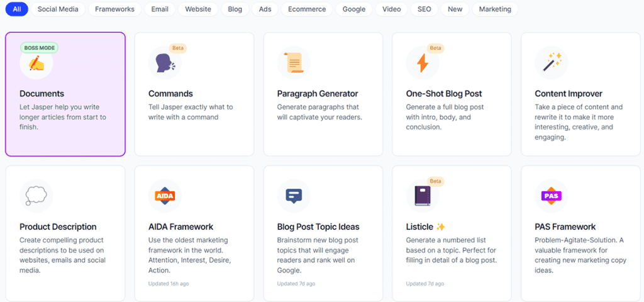The image size is (644, 302).
Task: Show only Email templates
Action: (160, 9)
